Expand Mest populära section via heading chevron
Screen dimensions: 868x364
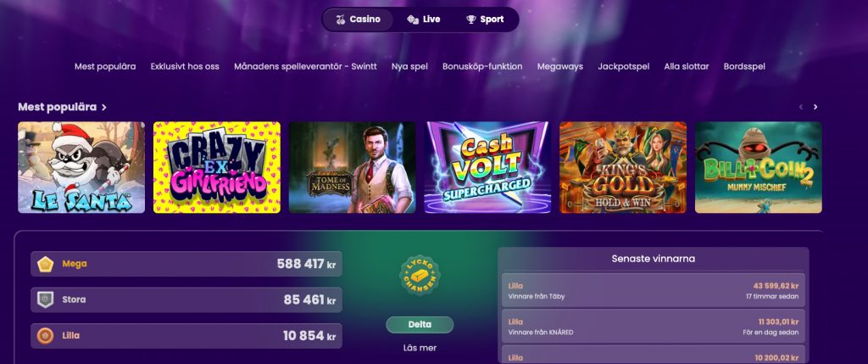[104, 108]
